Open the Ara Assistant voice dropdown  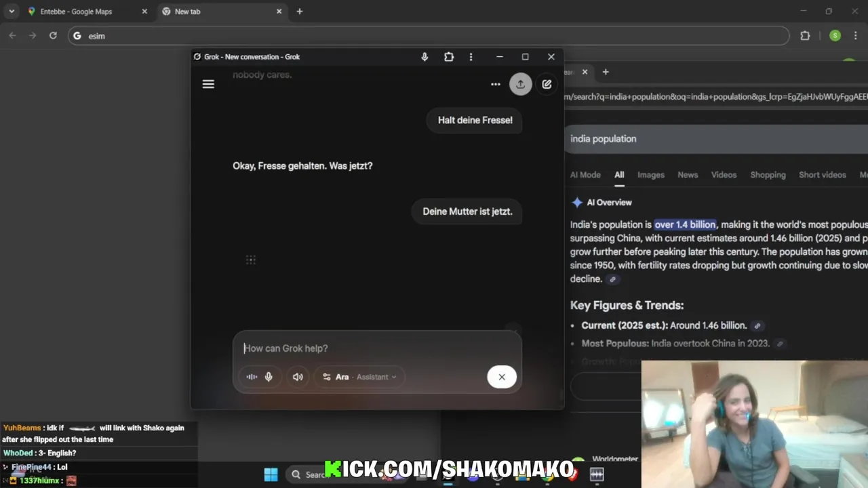tap(359, 377)
